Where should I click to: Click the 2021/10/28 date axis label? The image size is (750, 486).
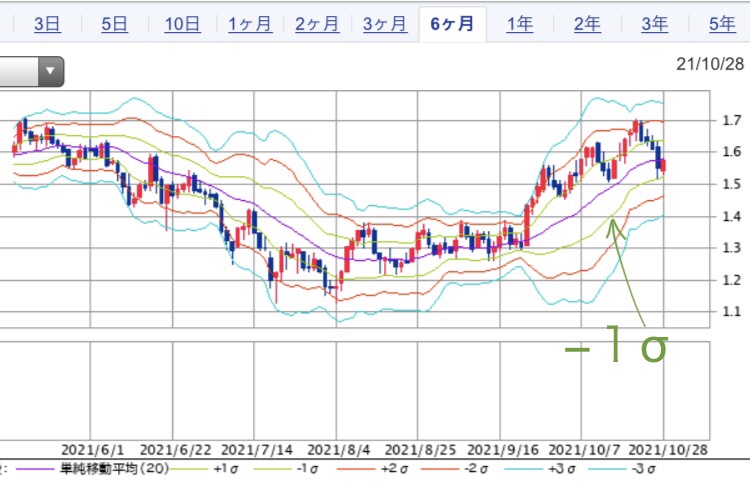pos(668,450)
